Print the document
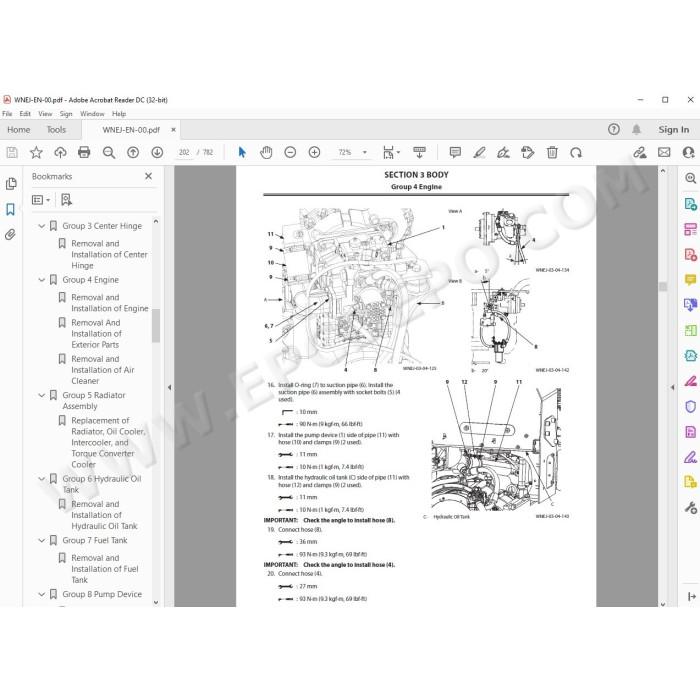The width and height of the screenshot is (700, 700). pyautogui.click(x=84, y=153)
